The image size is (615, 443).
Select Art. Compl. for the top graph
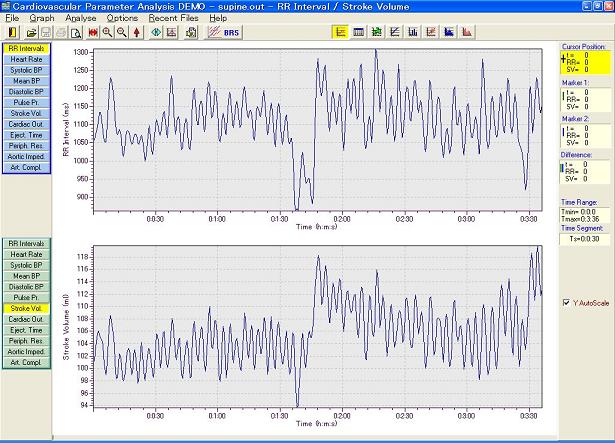(x=26, y=167)
